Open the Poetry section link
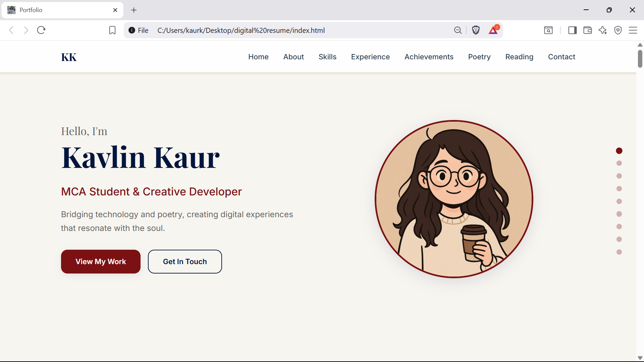The width and height of the screenshot is (644, 362). pos(479,57)
